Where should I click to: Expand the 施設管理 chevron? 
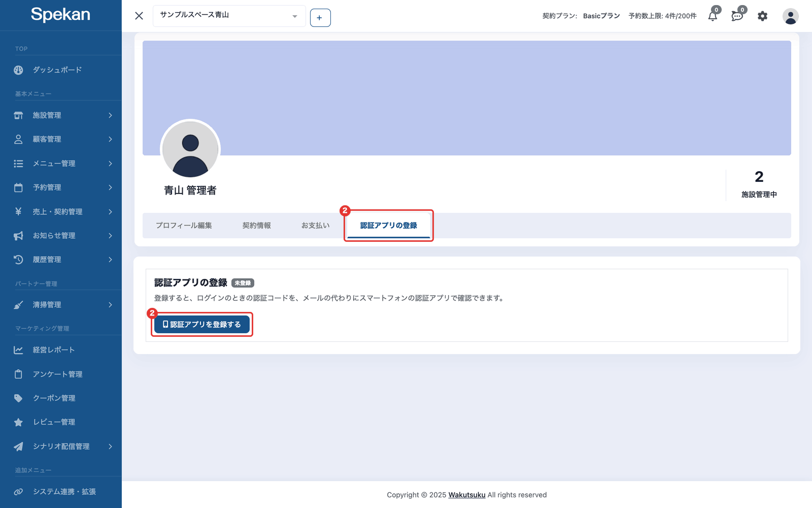pyautogui.click(x=110, y=115)
